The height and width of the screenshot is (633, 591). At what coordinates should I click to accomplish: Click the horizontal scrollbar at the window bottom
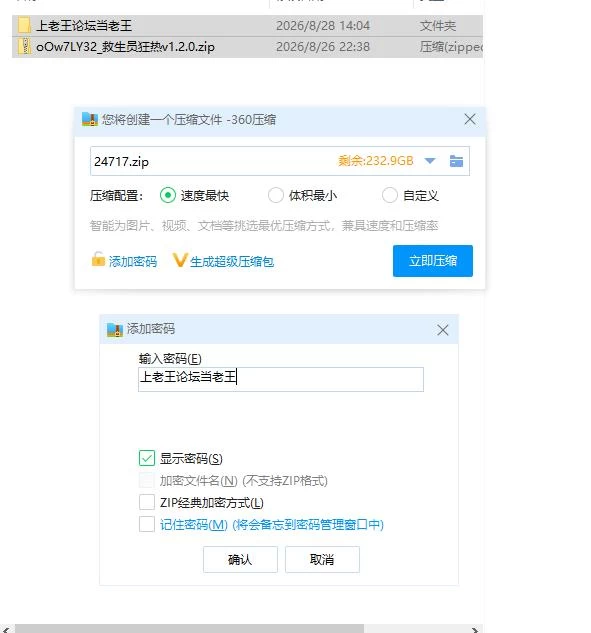coord(190,629)
